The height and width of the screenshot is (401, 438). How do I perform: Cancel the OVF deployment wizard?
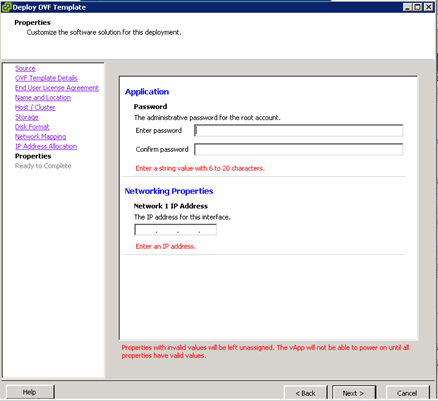(x=407, y=393)
